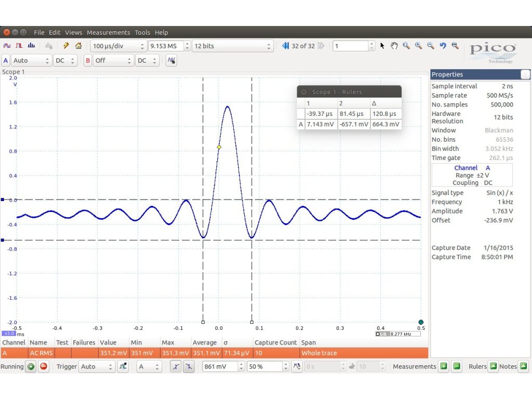Click the trigger delay toggle icon
Screen dimensions: 532x399
(297, 366)
